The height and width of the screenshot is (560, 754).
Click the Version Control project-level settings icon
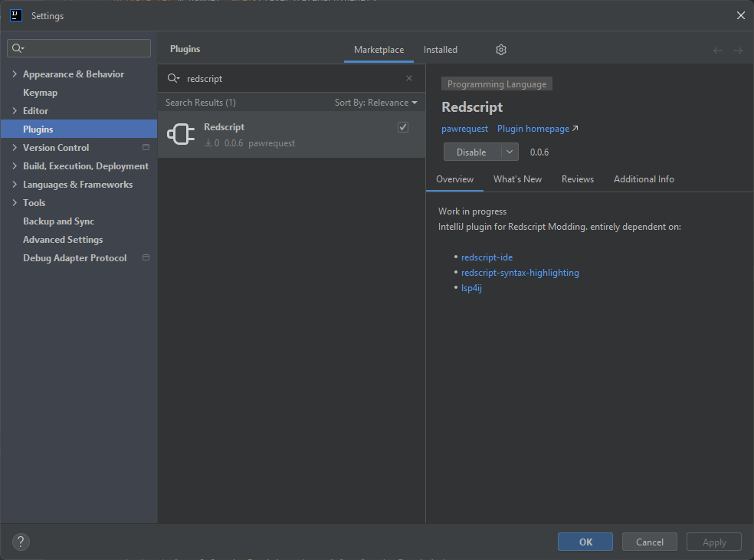click(146, 148)
